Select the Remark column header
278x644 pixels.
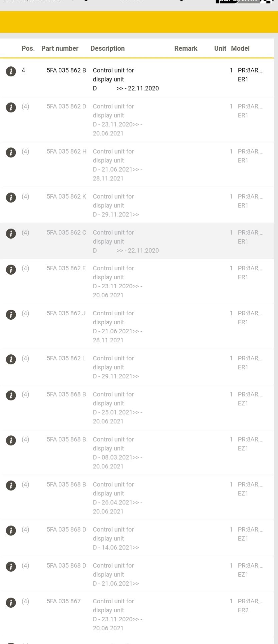186,48
